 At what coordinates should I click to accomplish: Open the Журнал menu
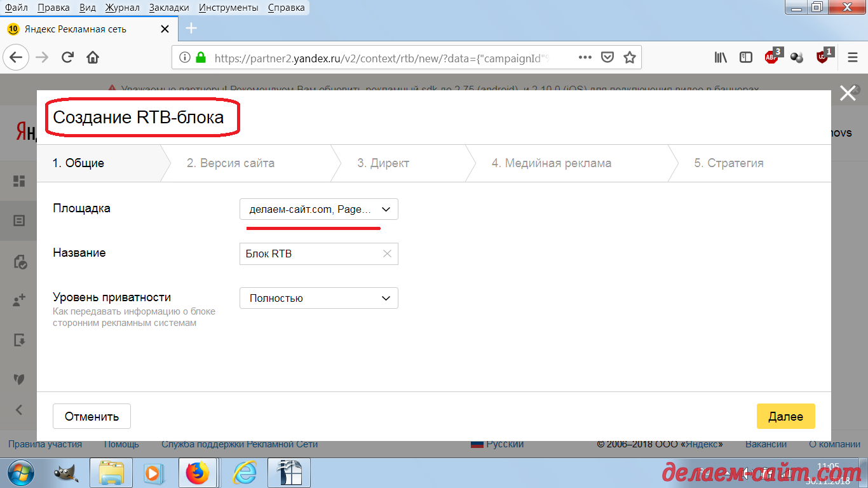pos(124,8)
